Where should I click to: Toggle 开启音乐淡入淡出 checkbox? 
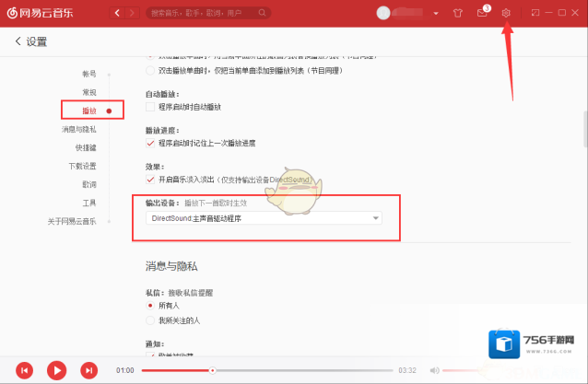tap(151, 180)
